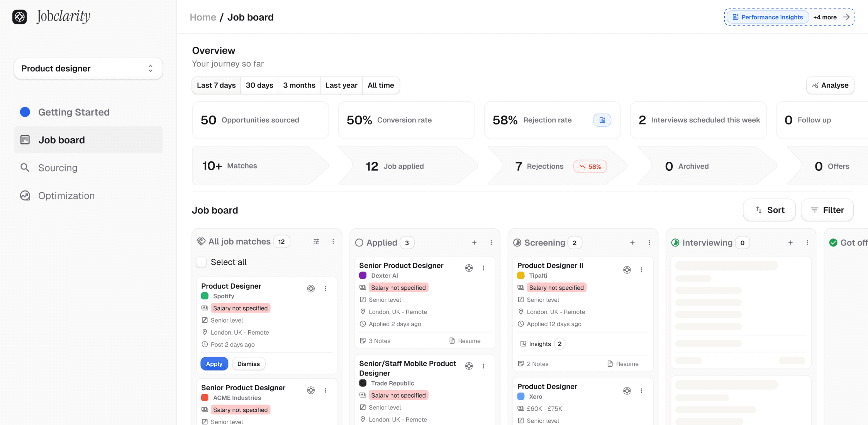Check the Select all checkbox
Viewport: 868px width, 425px height.
pyautogui.click(x=201, y=262)
